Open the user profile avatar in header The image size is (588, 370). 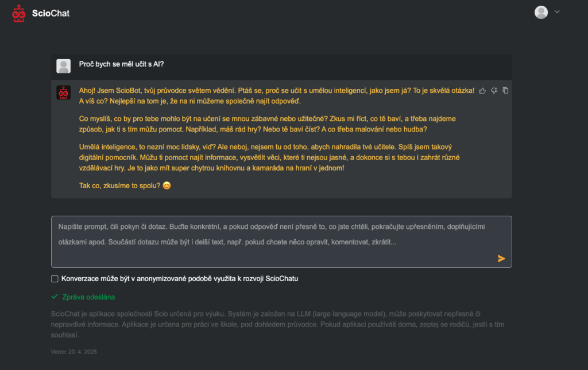pos(541,12)
